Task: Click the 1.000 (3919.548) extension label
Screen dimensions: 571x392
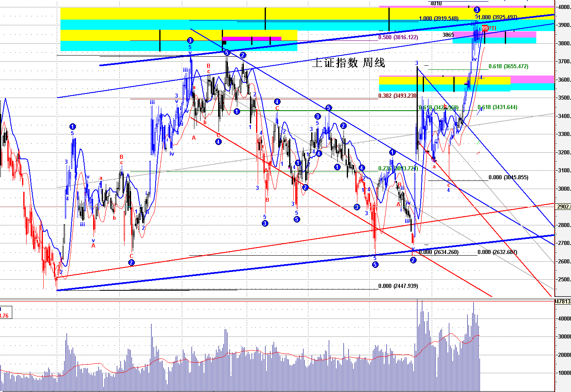Action: (439, 18)
